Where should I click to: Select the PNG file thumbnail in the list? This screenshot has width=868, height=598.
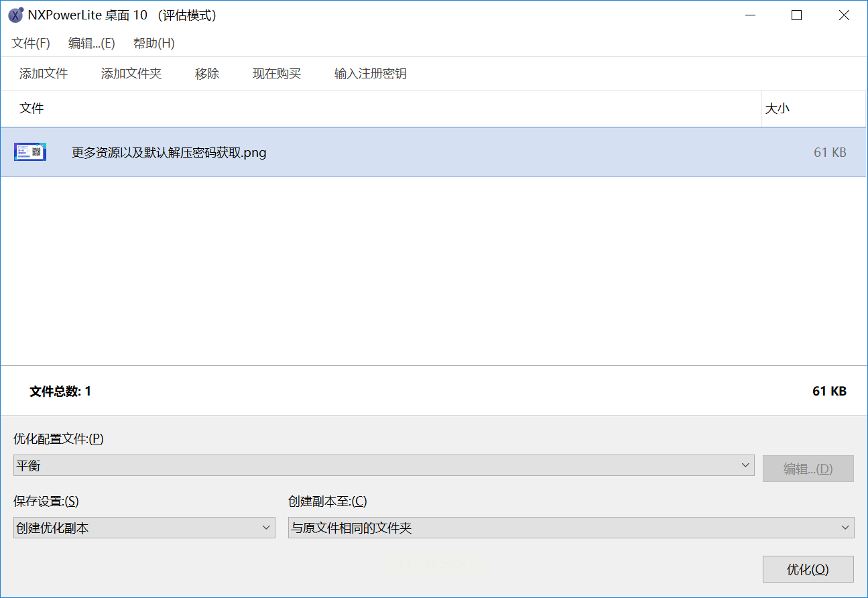click(30, 152)
